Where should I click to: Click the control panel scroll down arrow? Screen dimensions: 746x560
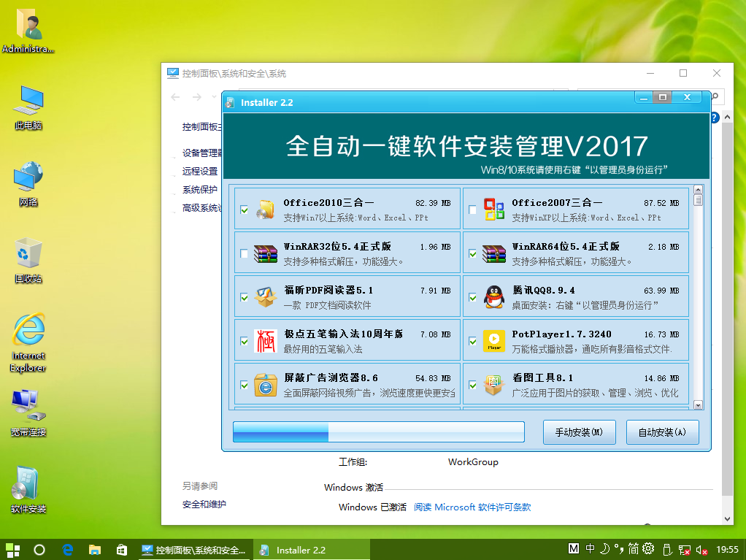pos(727,519)
